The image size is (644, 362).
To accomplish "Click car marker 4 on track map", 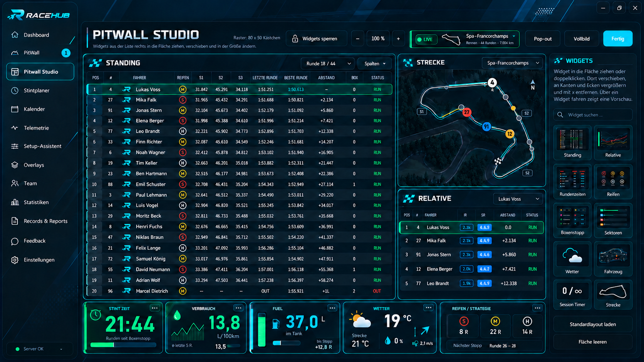I will (492, 82).
